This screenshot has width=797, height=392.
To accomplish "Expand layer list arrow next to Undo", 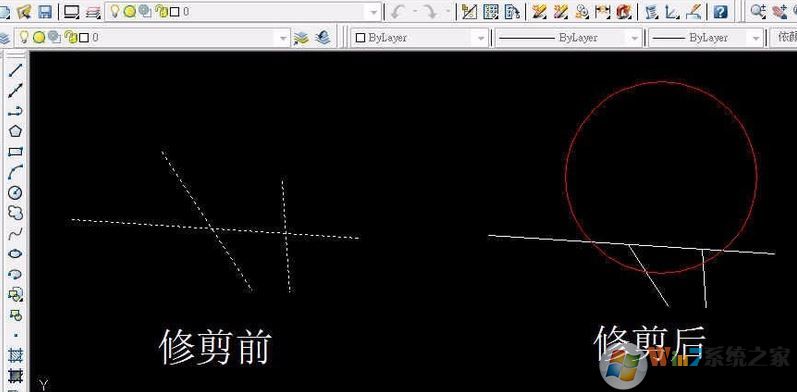I will [x=374, y=12].
